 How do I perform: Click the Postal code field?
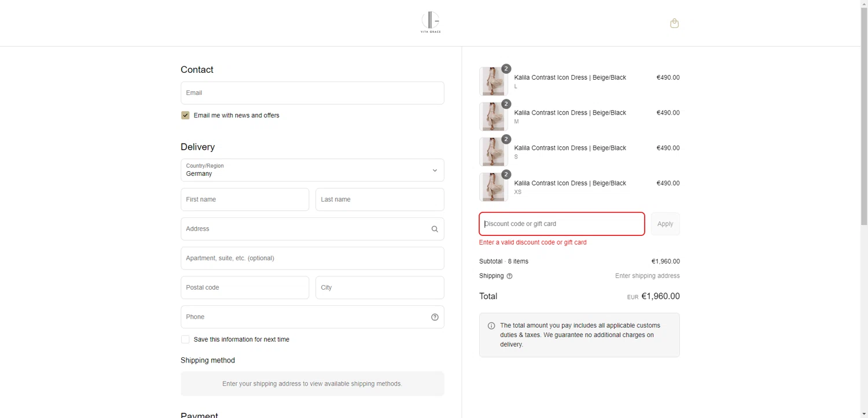click(x=245, y=288)
